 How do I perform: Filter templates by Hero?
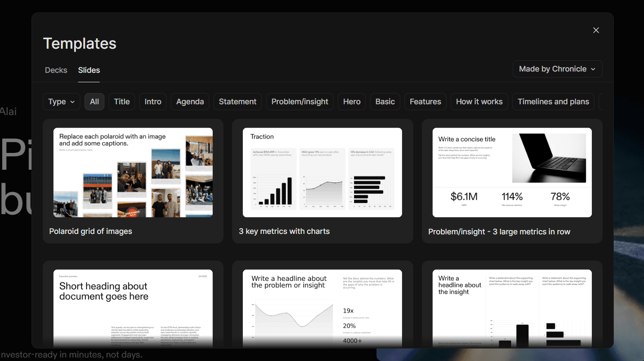tap(352, 102)
